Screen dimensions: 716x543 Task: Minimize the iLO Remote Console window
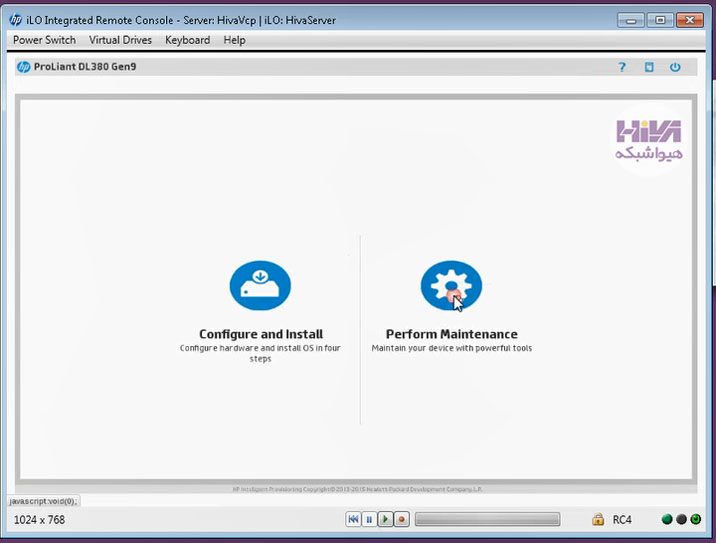(631, 20)
